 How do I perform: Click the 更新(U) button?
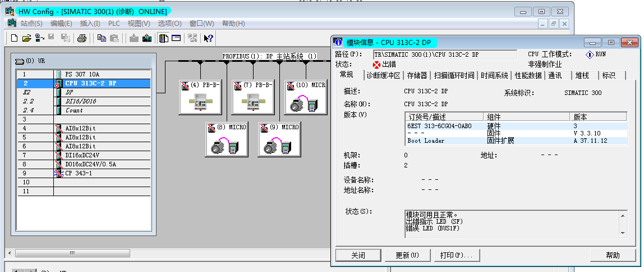coord(407,255)
